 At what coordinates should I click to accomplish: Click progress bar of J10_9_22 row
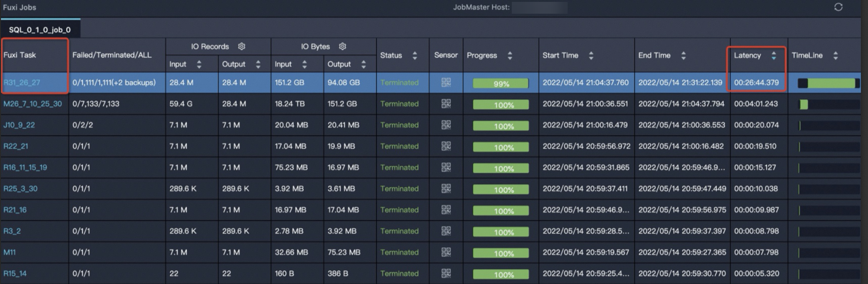tap(501, 126)
